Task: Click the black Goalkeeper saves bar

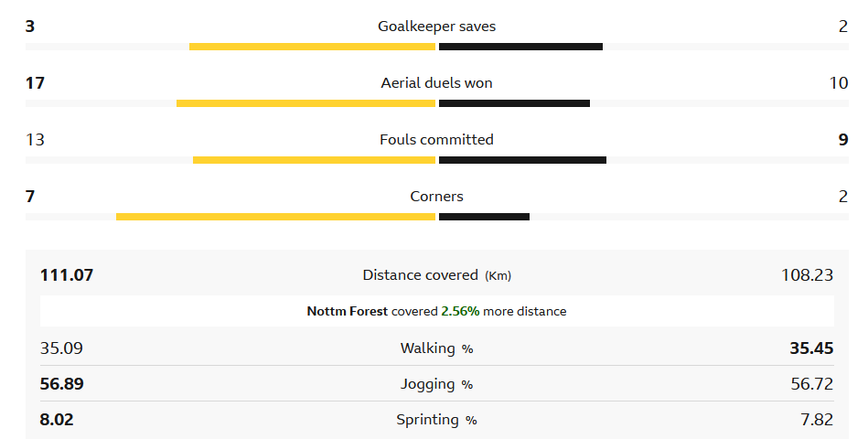Action: coord(520,47)
